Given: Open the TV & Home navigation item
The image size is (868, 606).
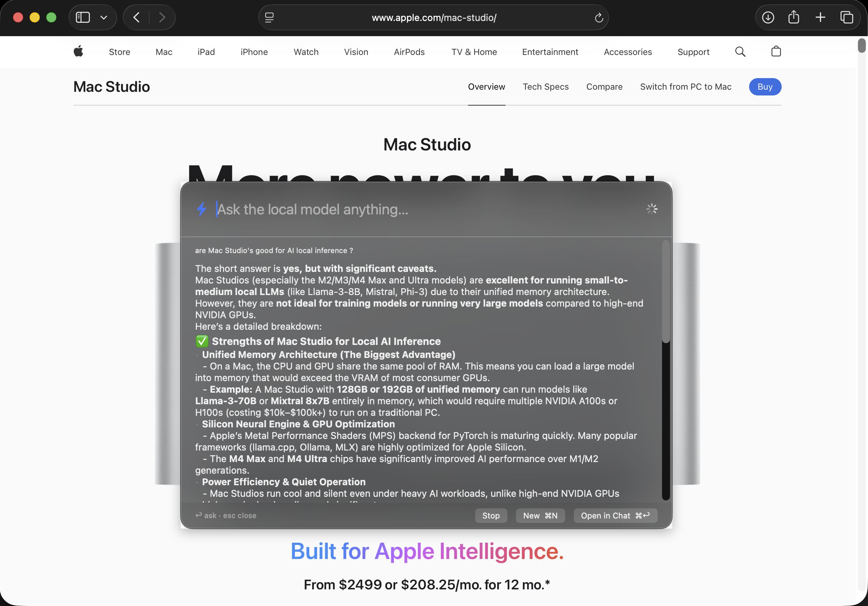Looking at the screenshot, I should [474, 52].
